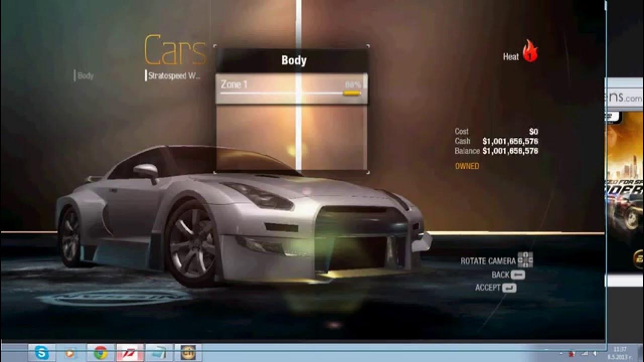Select the Zone 1 row
The height and width of the screenshot is (362, 644).
point(291,88)
